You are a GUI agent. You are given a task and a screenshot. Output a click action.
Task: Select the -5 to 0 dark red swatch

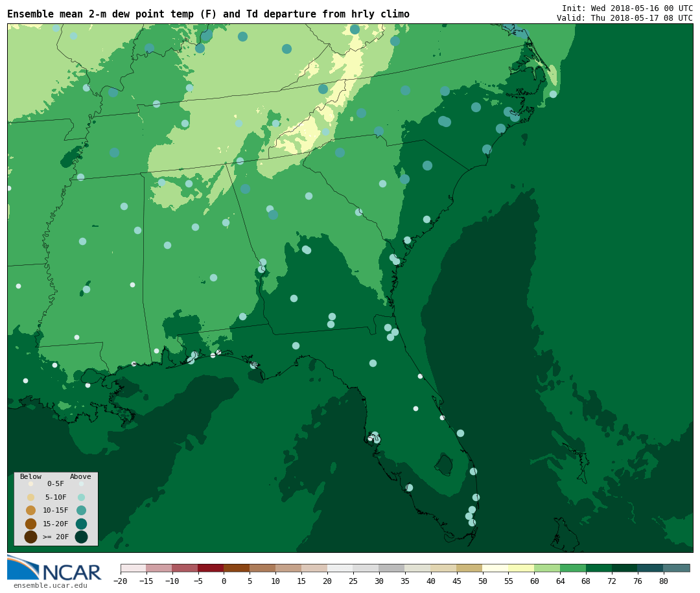click(x=211, y=568)
